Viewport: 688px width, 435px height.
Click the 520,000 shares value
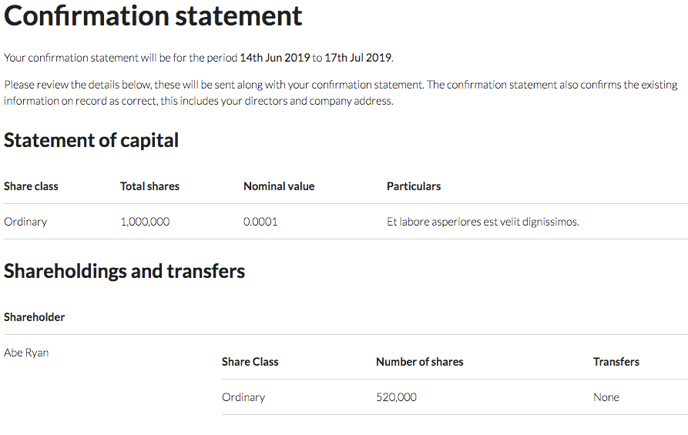(x=396, y=397)
